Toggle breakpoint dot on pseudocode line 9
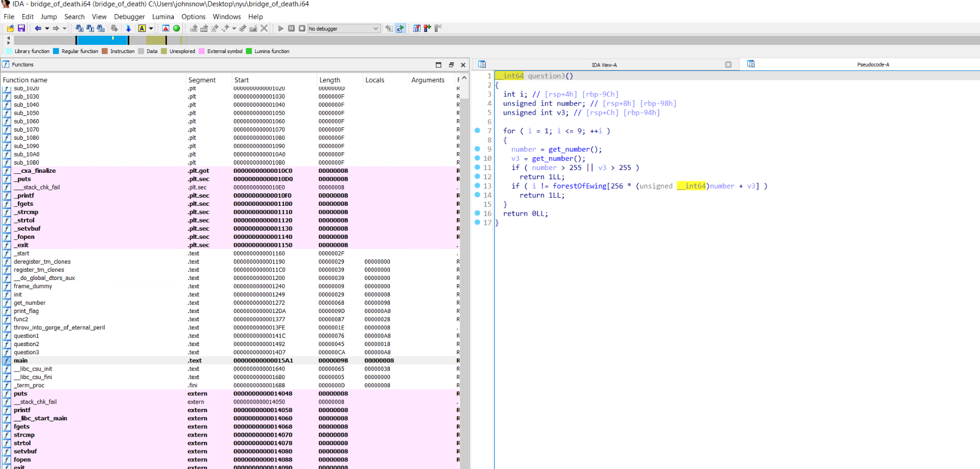The height and width of the screenshot is (469, 980). pyautogui.click(x=477, y=149)
